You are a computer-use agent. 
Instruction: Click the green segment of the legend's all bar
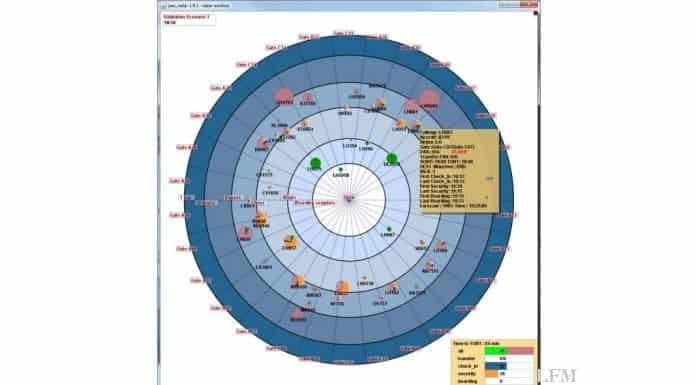pos(496,351)
